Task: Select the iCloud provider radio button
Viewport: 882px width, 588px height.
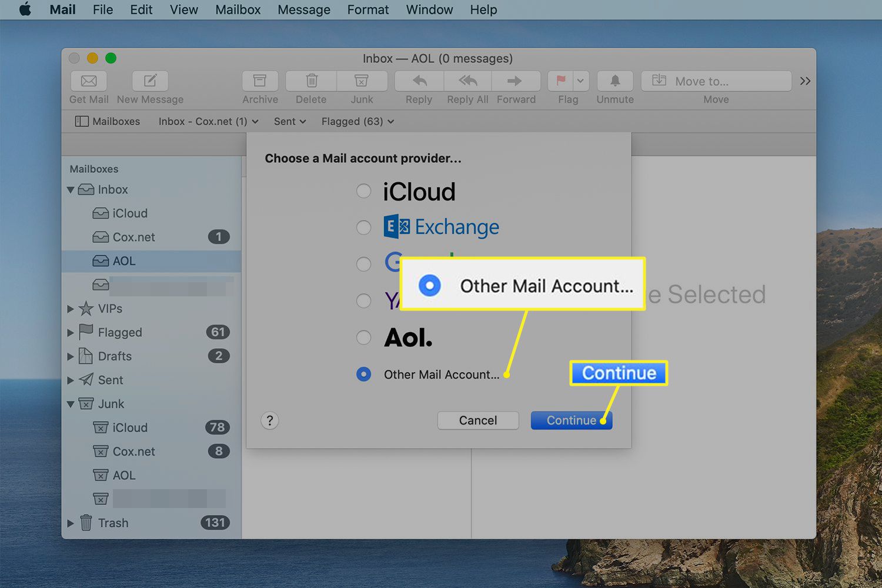Action: 364,191
